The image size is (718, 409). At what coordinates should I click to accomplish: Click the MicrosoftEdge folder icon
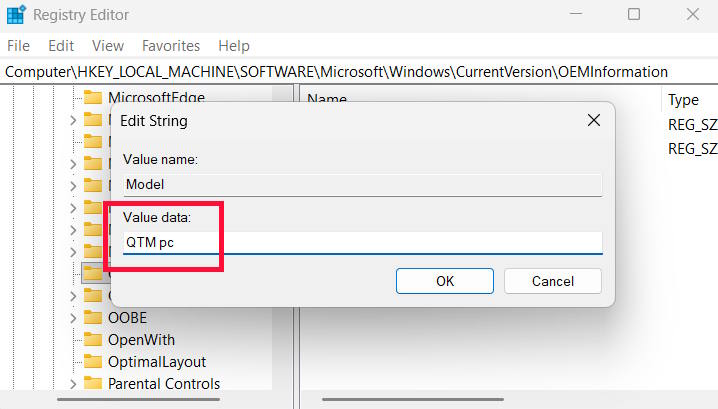click(93, 97)
